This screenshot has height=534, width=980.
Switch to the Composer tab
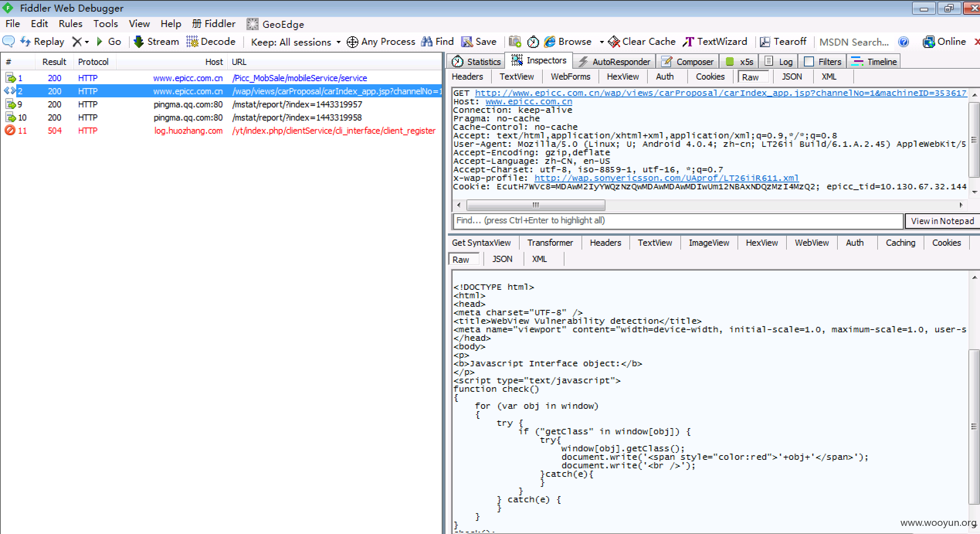[x=687, y=61]
